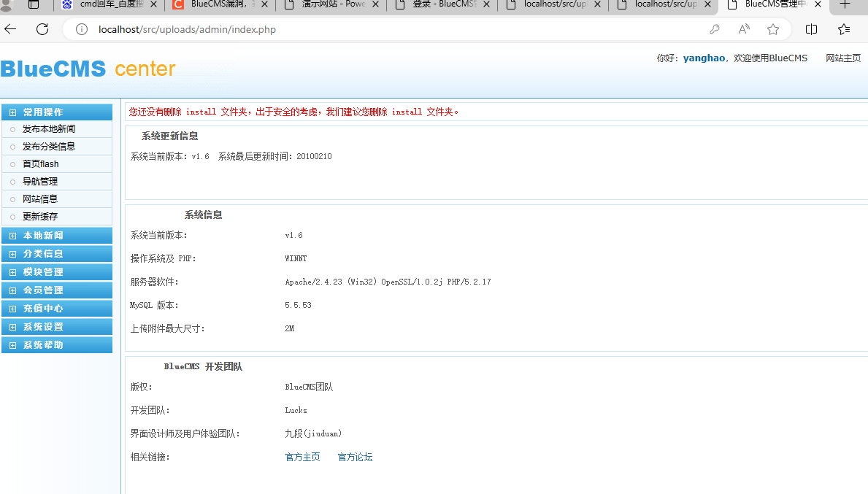Add page to favorites star icon

click(x=773, y=29)
